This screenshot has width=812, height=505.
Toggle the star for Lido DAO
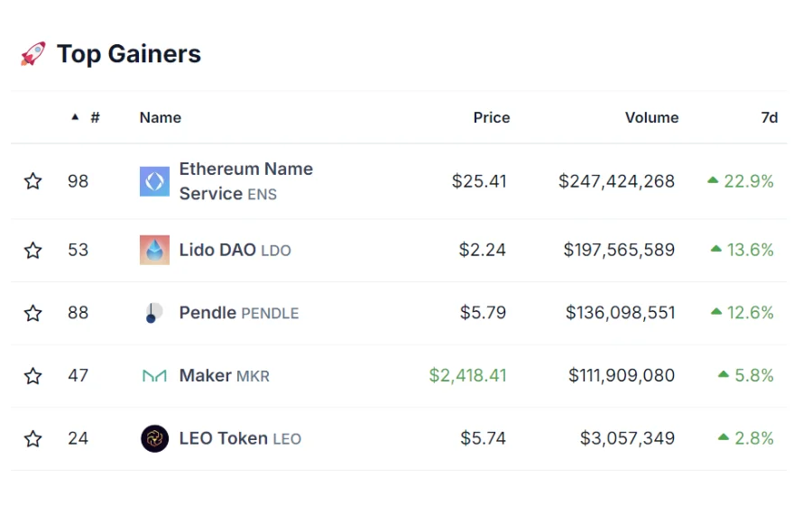33,251
